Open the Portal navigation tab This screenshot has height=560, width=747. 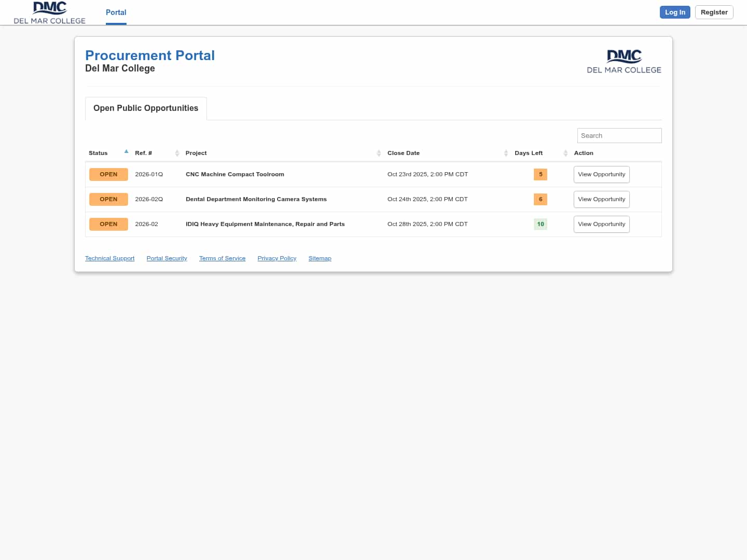[x=116, y=12]
